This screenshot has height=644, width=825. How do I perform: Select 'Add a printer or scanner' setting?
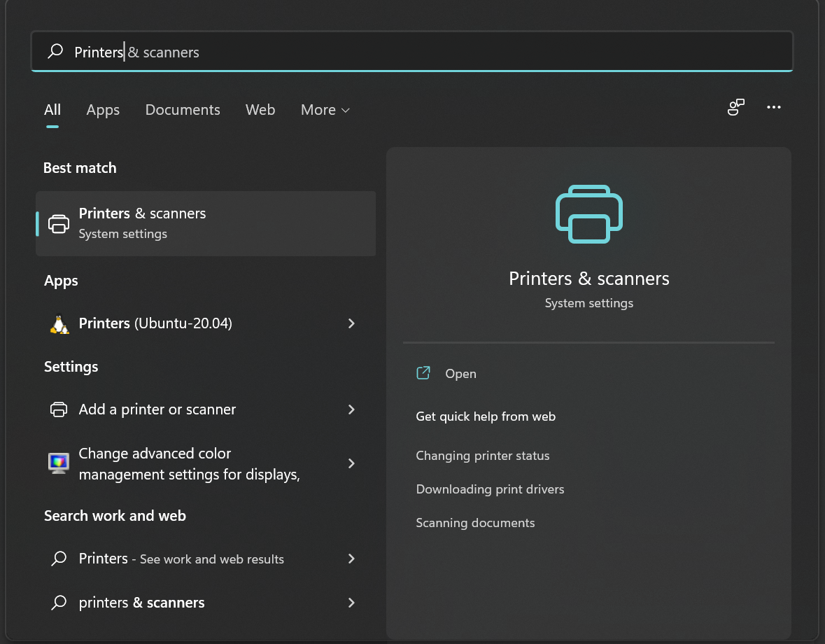pyautogui.click(x=206, y=409)
